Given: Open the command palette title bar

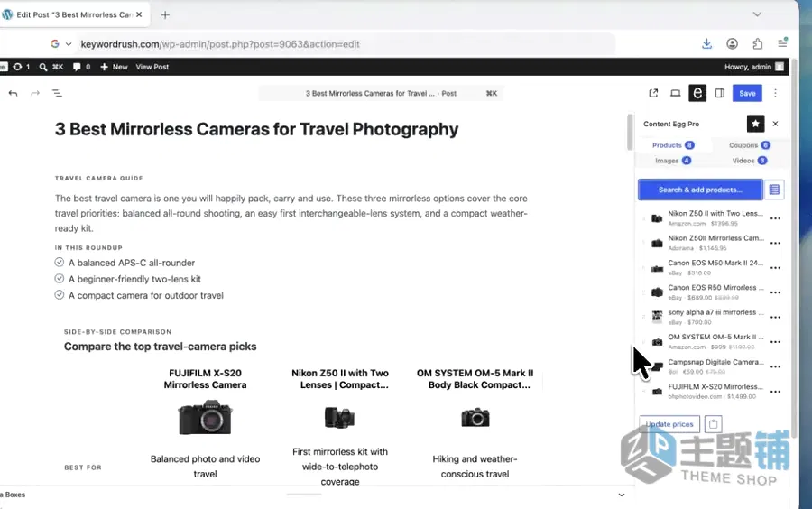Looking at the screenshot, I should [381, 93].
